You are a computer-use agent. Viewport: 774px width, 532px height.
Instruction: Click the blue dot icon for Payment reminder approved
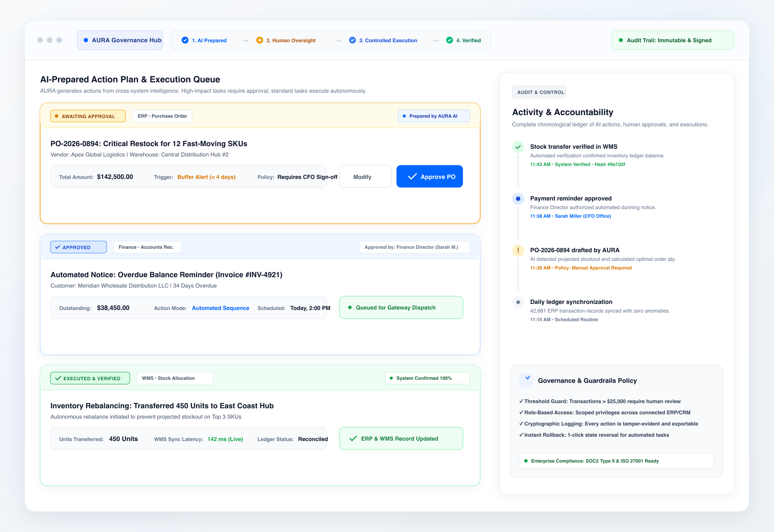(x=518, y=199)
